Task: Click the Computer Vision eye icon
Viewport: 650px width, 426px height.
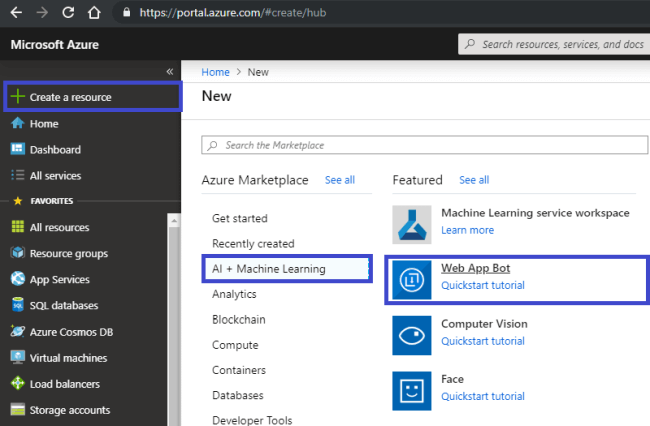Action: (412, 335)
